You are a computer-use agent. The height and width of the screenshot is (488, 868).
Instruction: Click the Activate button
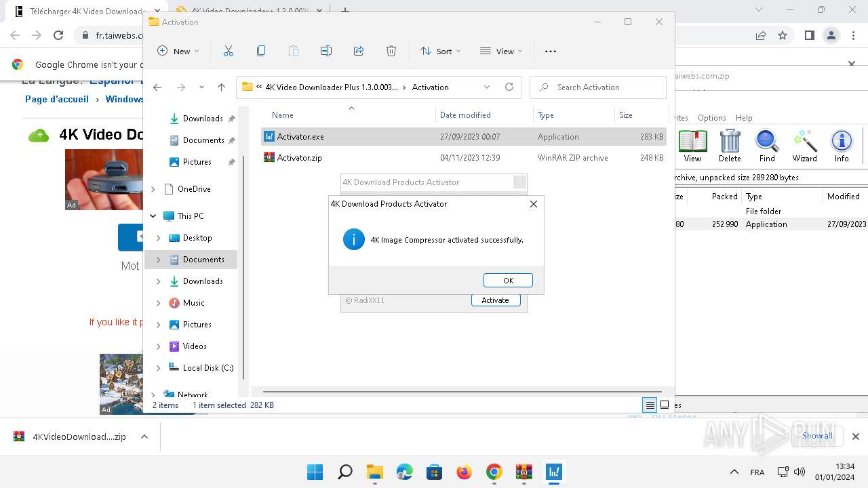pyautogui.click(x=495, y=300)
